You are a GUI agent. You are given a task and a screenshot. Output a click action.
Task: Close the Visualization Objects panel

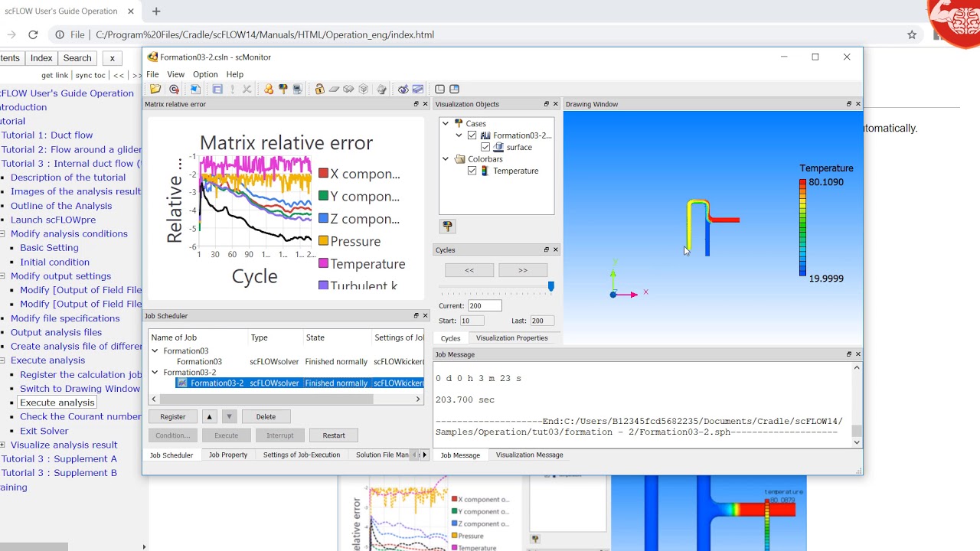556,104
